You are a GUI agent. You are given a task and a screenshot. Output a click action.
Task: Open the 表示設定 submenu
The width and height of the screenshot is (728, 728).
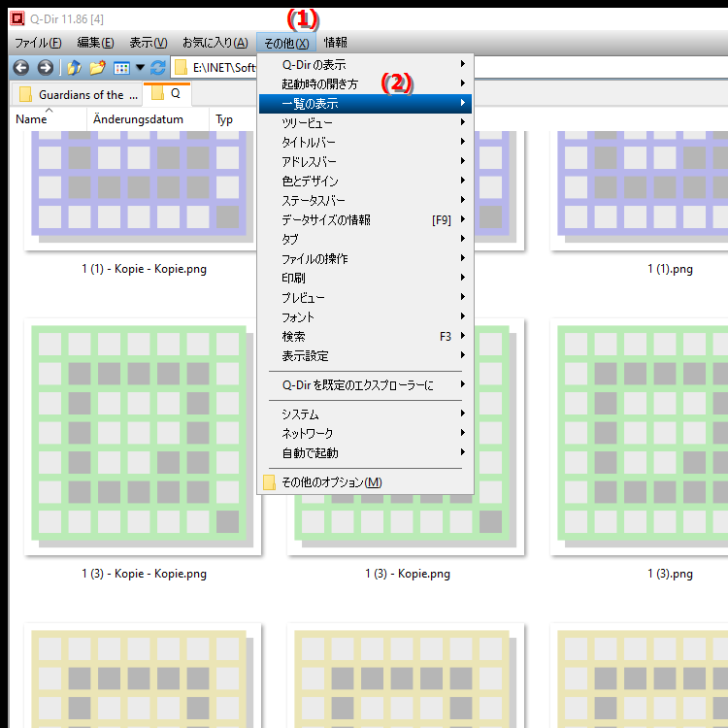365,356
